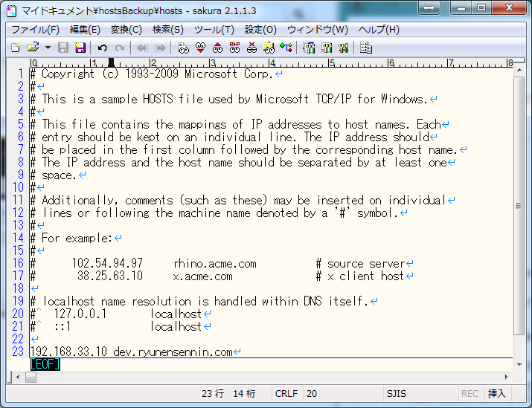Click the CRLF line-ending indicator
532x408 pixels.
click(286, 393)
